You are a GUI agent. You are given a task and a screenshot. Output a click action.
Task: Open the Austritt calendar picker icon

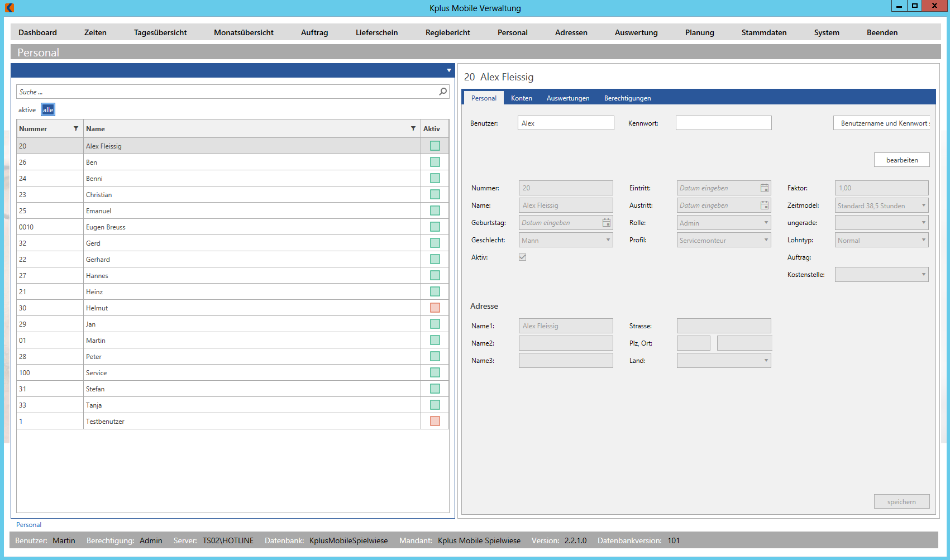(765, 205)
